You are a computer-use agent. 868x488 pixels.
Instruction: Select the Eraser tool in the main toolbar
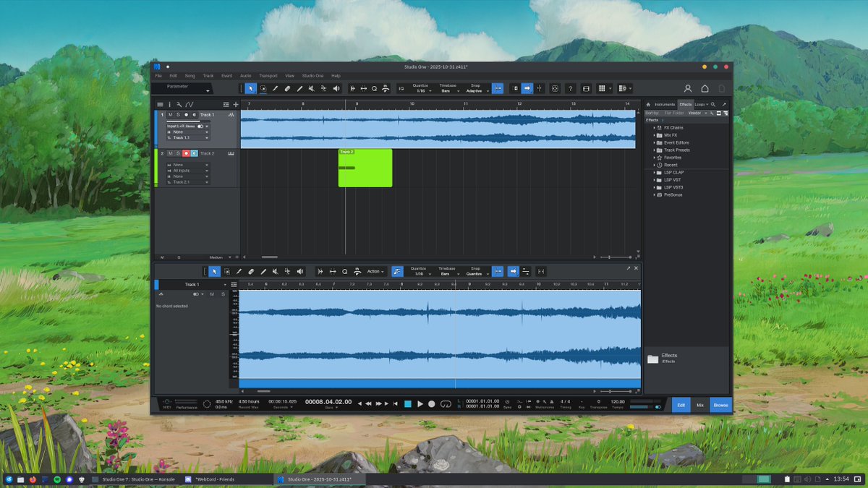(x=287, y=88)
